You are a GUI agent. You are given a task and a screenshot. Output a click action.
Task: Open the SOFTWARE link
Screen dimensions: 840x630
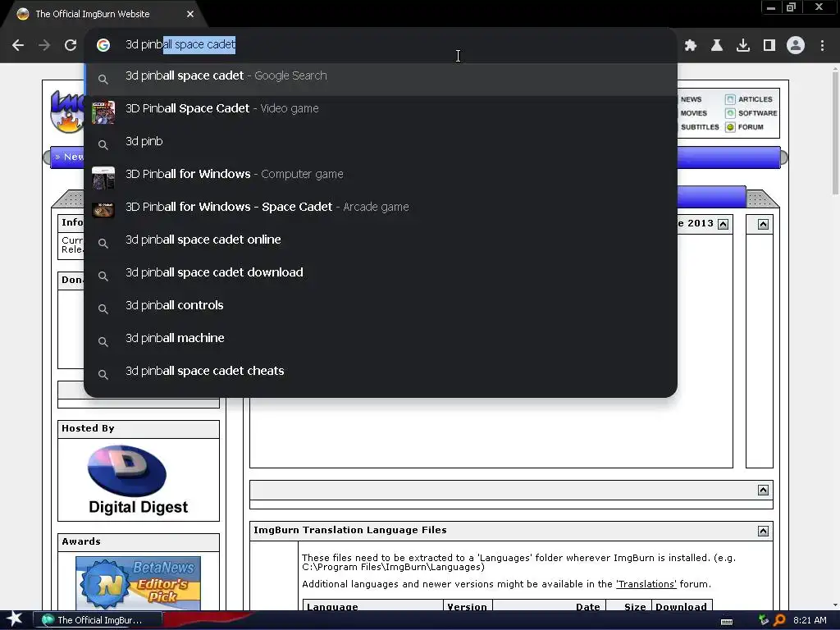click(x=757, y=113)
